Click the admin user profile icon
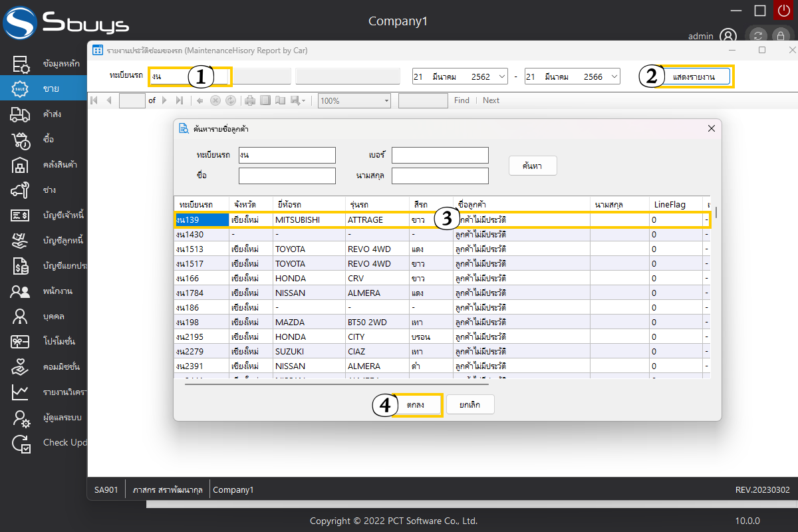798x532 pixels. [728, 36]
